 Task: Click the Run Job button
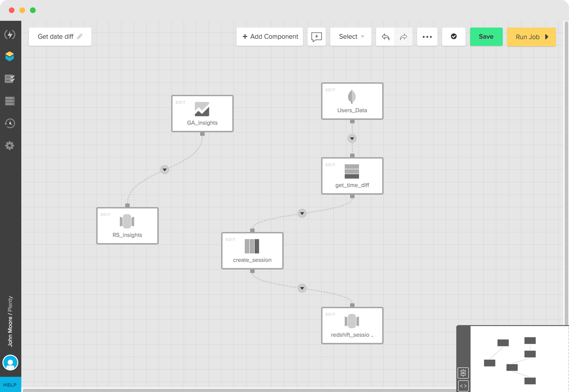point(531,37)
